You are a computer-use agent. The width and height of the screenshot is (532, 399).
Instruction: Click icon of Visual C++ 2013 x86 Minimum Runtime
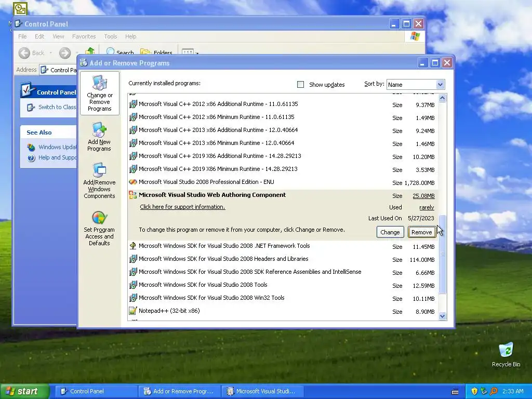pyautogui.click(x=133, y=143)
